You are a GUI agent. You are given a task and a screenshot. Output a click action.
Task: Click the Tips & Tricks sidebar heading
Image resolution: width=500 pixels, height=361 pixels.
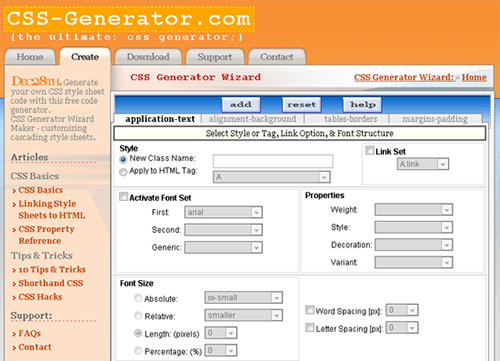(42, 256)
